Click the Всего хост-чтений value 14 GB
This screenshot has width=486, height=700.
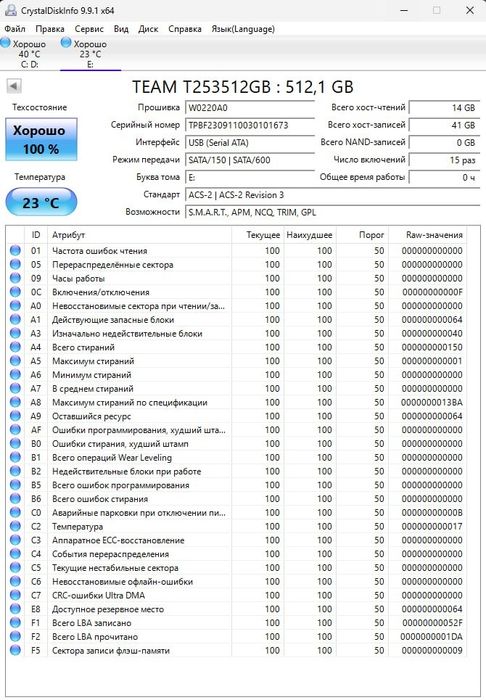coord(444,108)
